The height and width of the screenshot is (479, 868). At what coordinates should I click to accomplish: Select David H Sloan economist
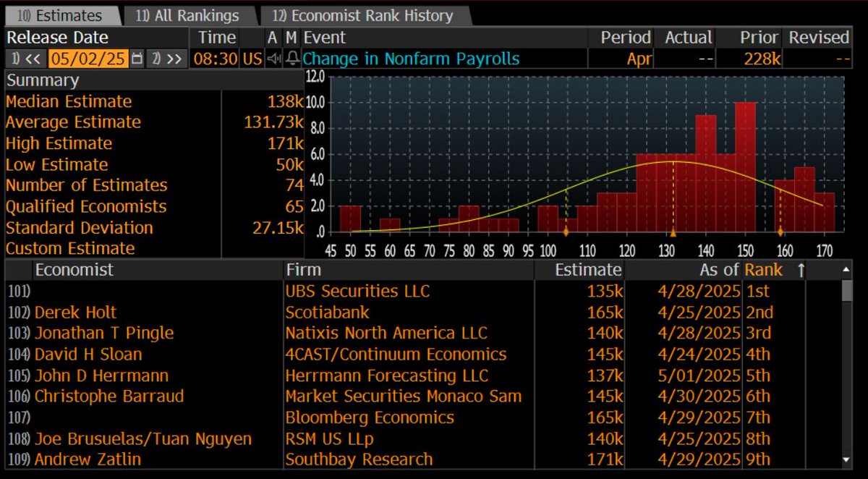88,355
